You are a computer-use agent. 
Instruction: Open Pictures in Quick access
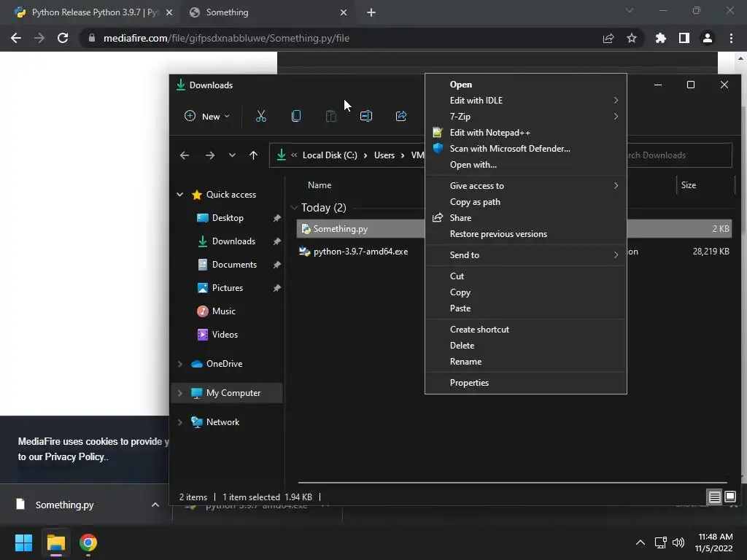coord(228,288)
